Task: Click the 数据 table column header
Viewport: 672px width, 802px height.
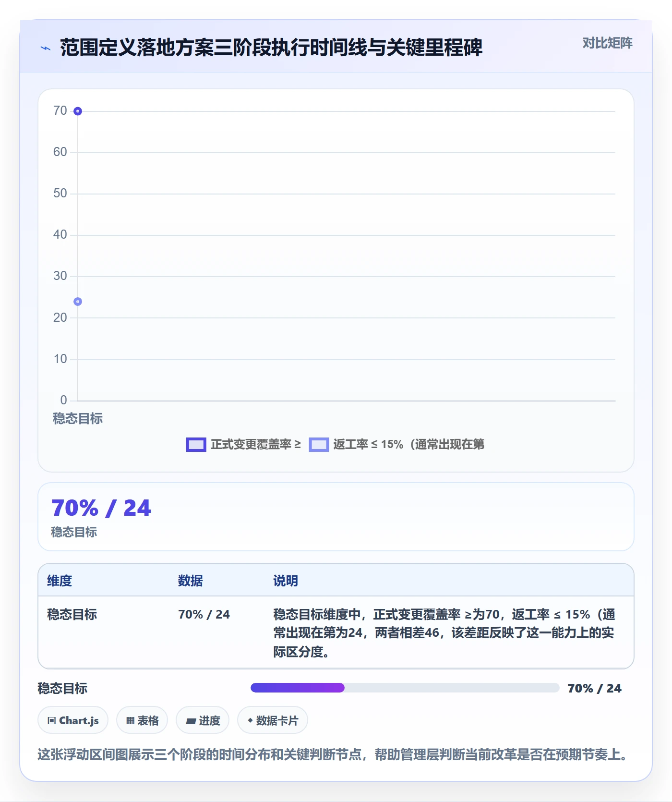Action: 191,581
